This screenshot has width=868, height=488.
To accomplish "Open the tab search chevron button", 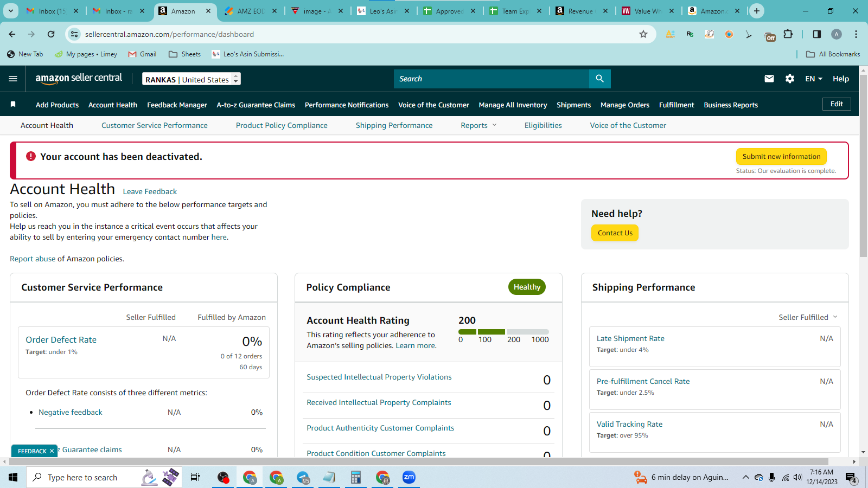I will [11, 11].
